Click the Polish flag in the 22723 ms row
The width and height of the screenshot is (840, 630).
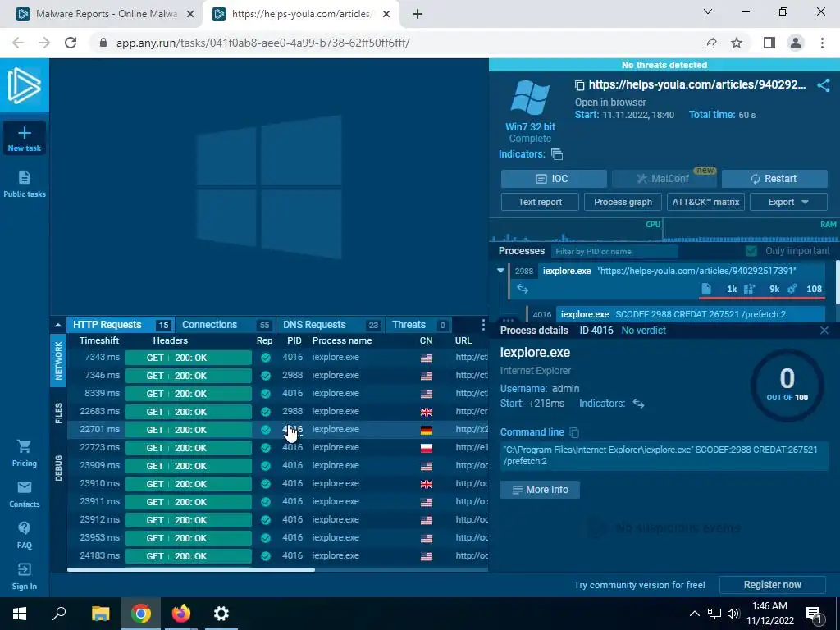[x=427, y=448]
